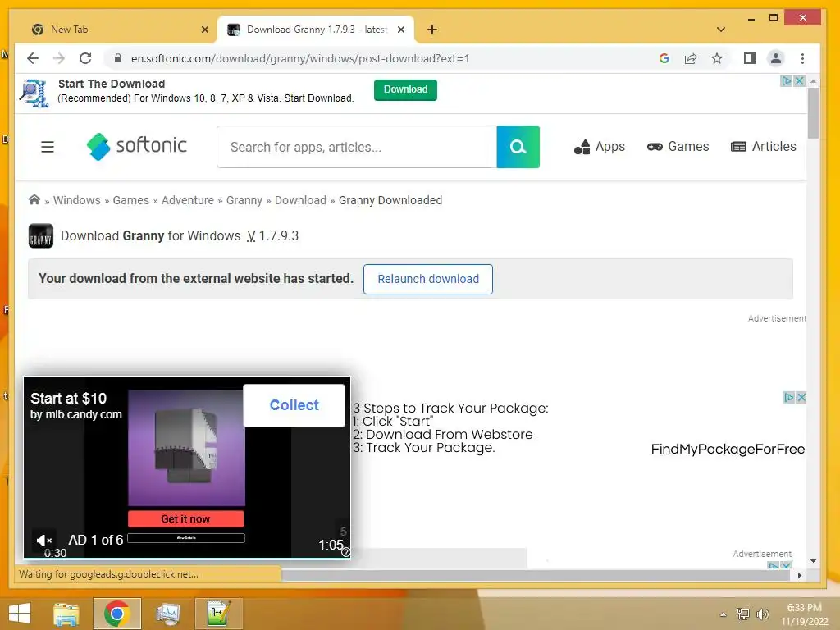This screenshot has width=840, height=630.
Task: Click horizontal scrollbar right arrow
Action: coord(799,575)
